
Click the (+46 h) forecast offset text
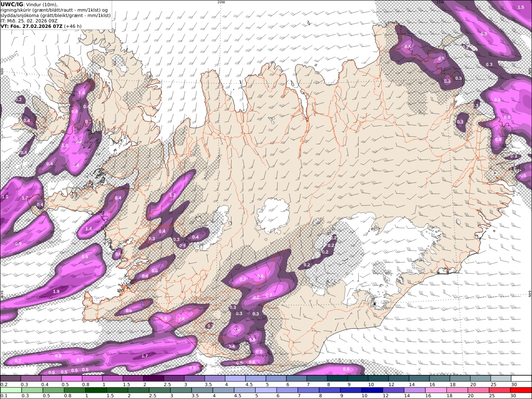(73, 26)
